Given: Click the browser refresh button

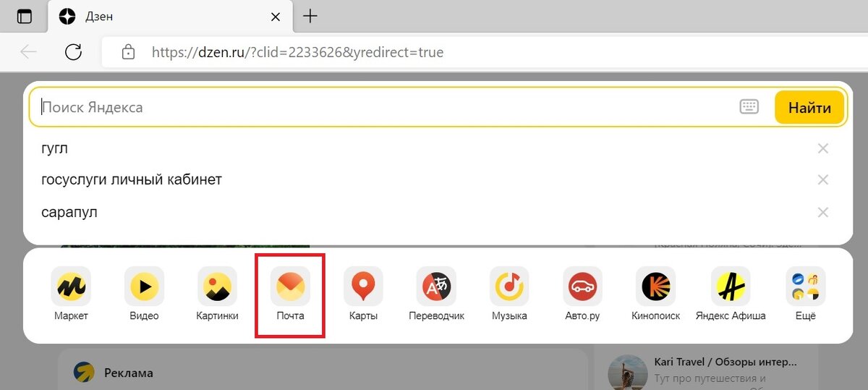Looking at the screenshot, I should [x=73, y=52].
